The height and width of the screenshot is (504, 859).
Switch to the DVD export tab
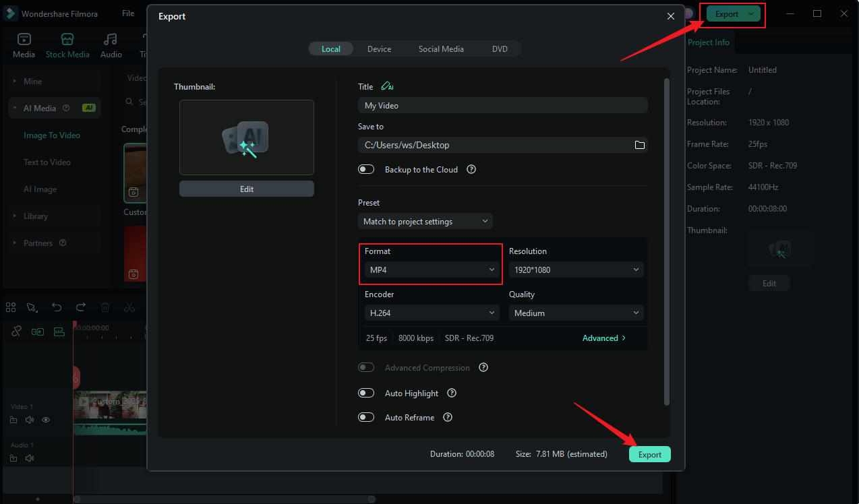500,49
